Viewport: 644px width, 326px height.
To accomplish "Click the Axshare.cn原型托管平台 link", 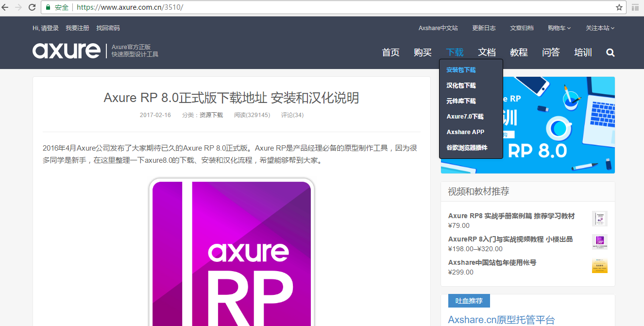I will [501, 320].
